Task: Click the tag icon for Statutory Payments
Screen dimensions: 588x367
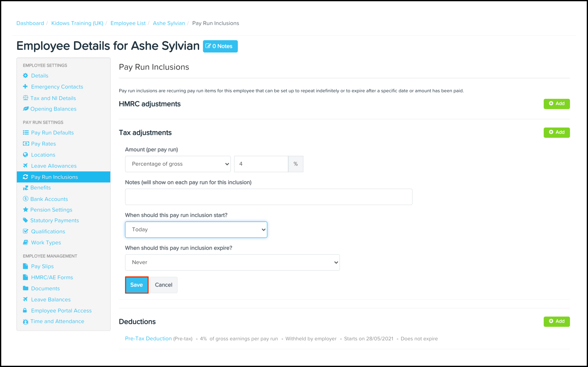Action: (25, 220)
